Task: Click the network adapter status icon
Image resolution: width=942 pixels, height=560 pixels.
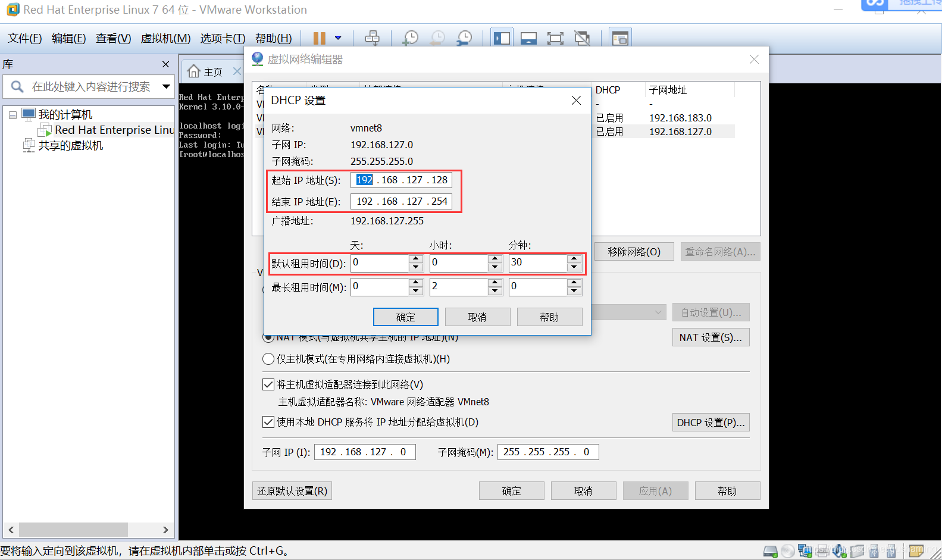Action: pyautogui.click(x=805, y=552)
